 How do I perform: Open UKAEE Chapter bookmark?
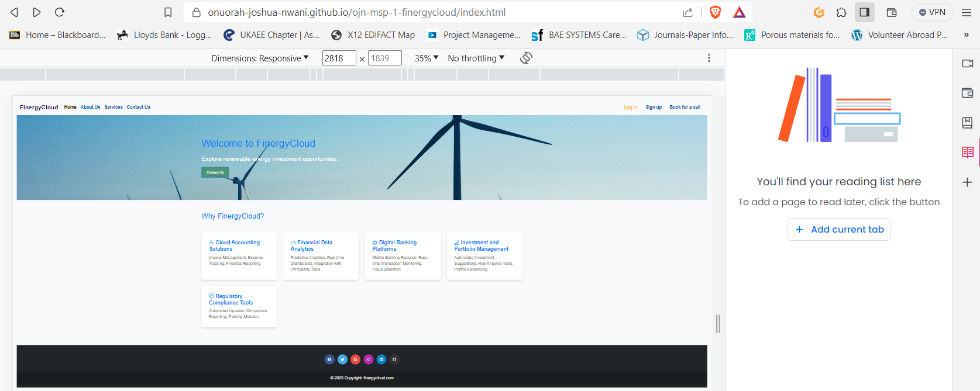271,35
